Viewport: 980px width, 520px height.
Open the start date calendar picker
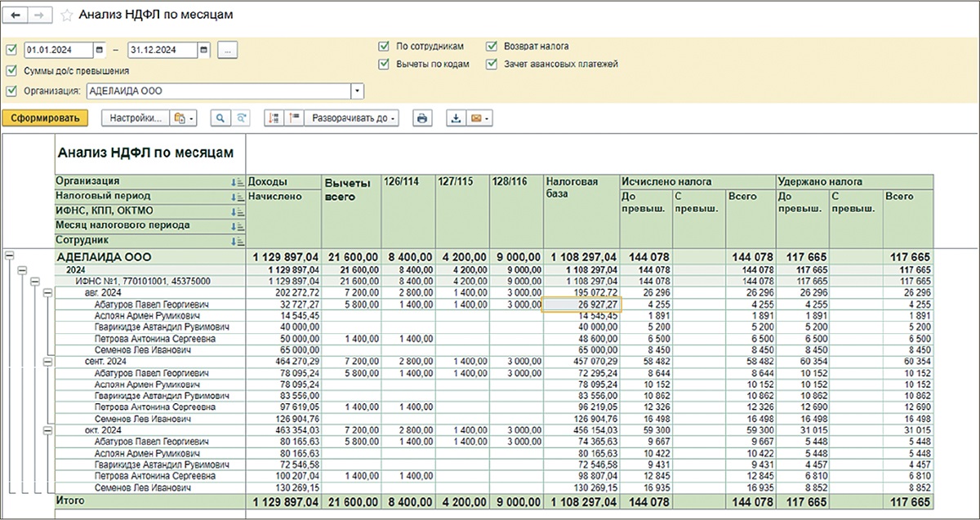(100, 51)
